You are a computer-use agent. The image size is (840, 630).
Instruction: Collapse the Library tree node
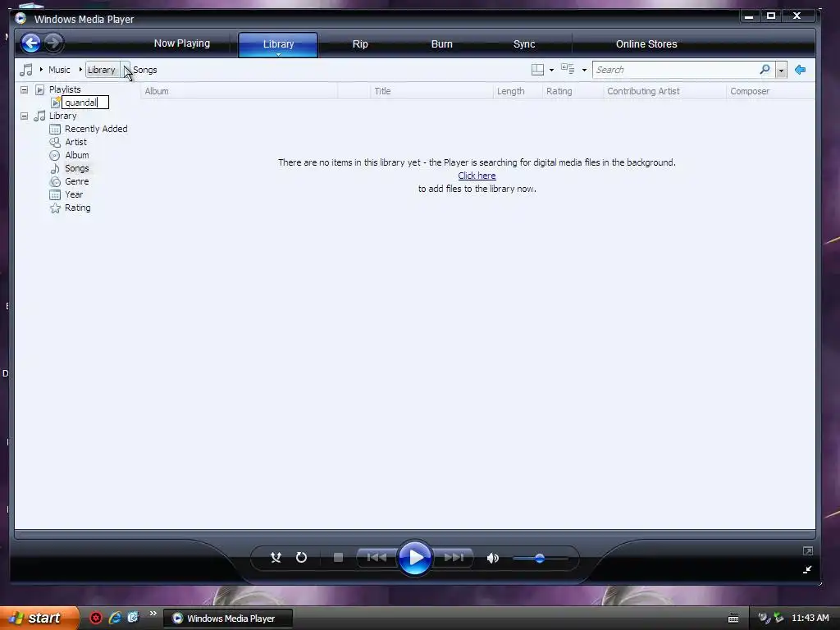tap(24, 116)
